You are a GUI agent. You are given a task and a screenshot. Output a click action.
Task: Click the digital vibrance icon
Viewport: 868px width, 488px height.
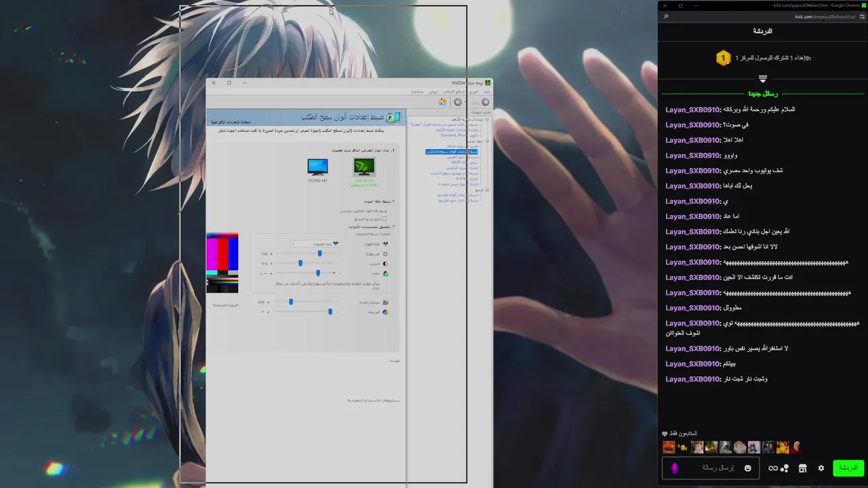[385, 302]
